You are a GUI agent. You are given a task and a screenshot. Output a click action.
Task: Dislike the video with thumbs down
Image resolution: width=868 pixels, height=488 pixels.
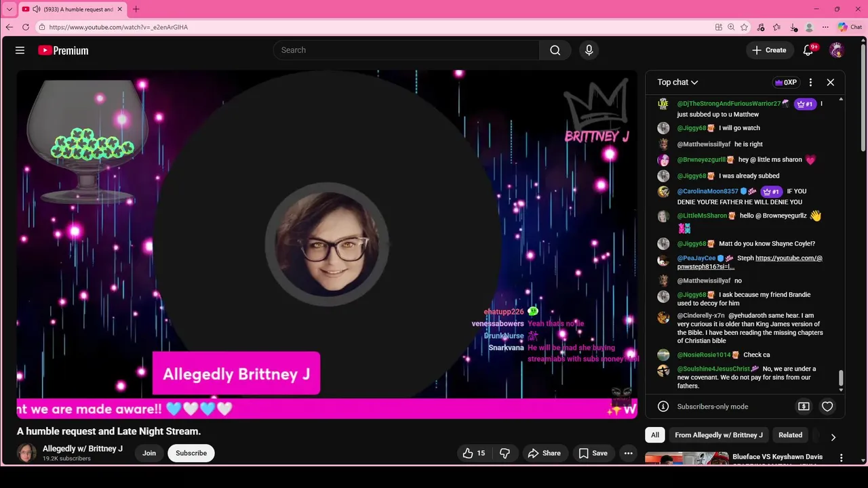(505, 453)
